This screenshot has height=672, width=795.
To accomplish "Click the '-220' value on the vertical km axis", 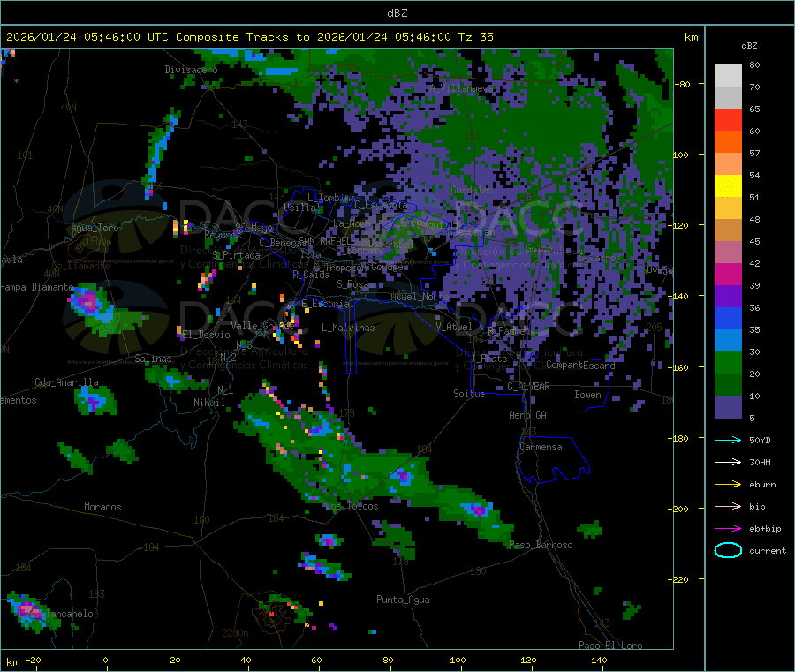I will coord(678,579).
